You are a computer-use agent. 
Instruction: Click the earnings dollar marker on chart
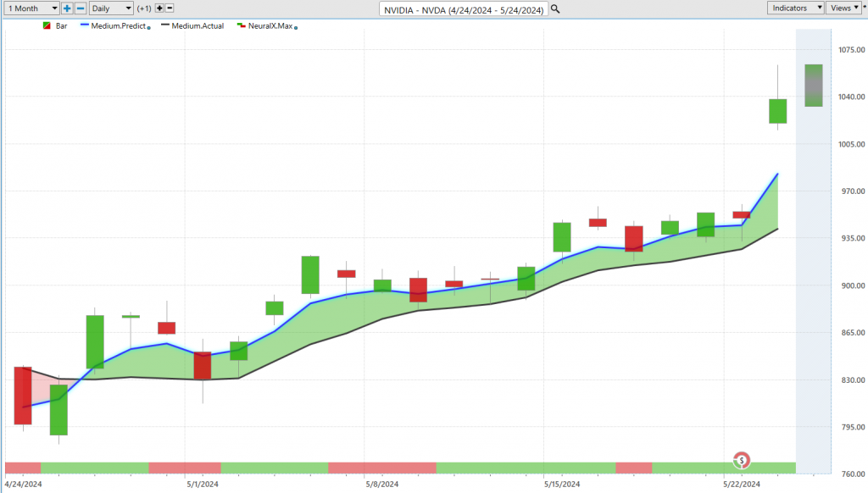pos(742,461)
